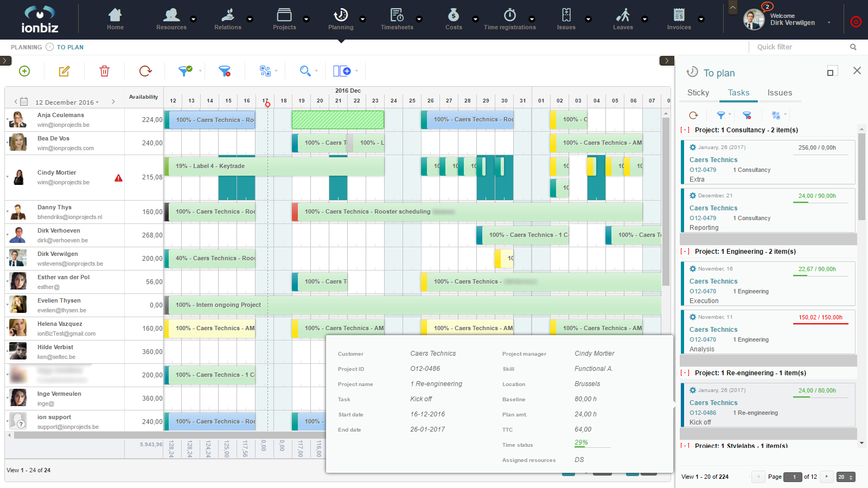This screenshot has height=488, width=868.
Task: Collapse the To plan side panel arrow
Action: (667, 61)
